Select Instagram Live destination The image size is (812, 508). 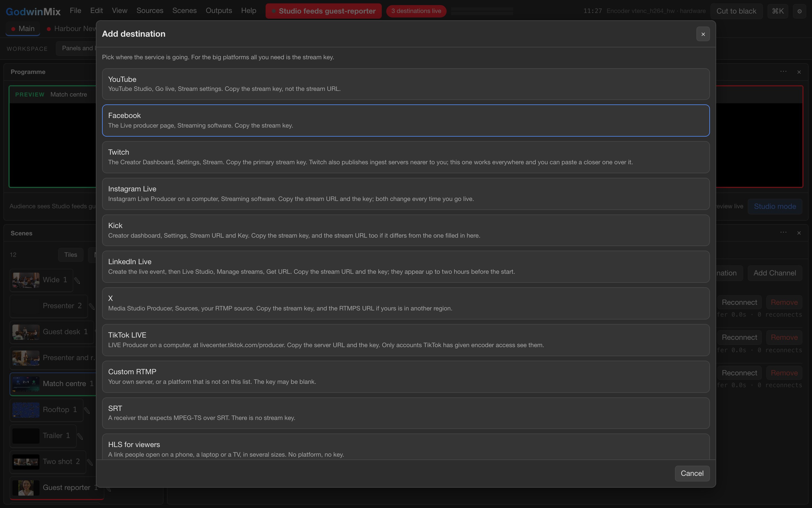pyautogui.click(x=406, y=194)
